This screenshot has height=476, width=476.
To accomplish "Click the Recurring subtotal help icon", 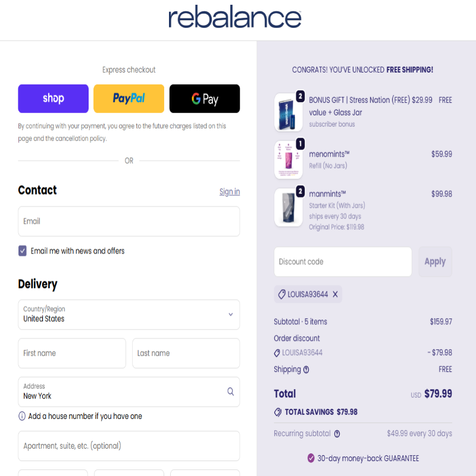I will point(337,434).
